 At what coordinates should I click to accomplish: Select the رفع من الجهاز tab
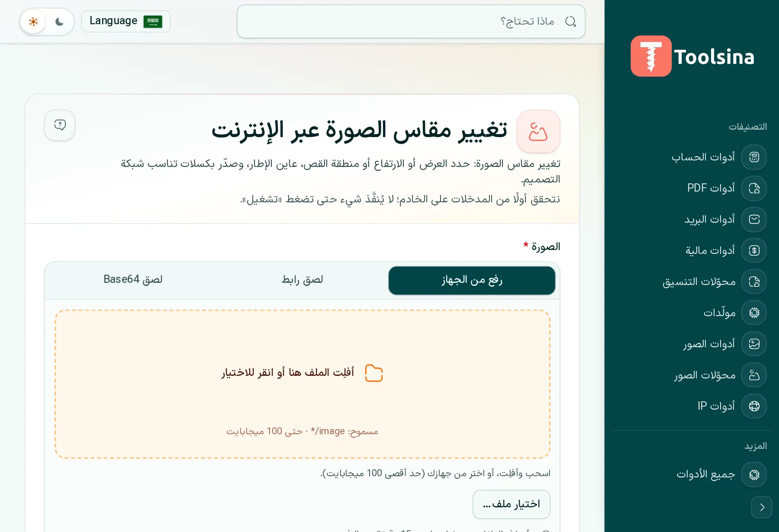pyautogui.click(x=472, y=280)
